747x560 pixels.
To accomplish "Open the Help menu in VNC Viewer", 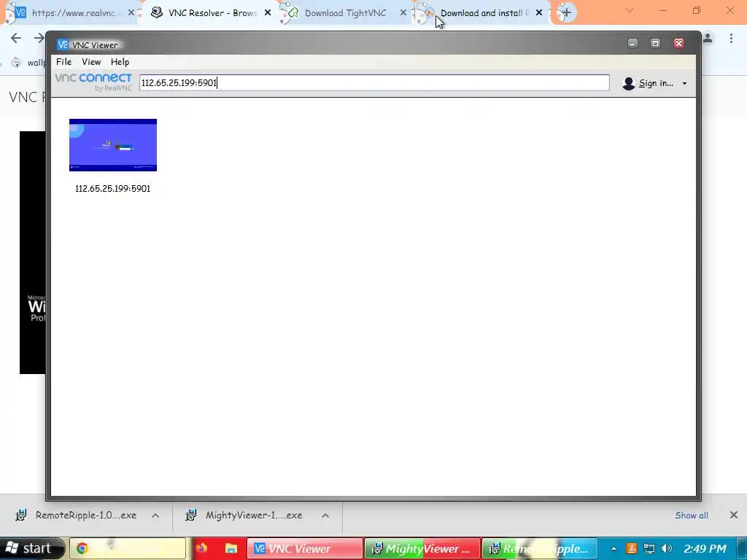I will tap(120, 62).
